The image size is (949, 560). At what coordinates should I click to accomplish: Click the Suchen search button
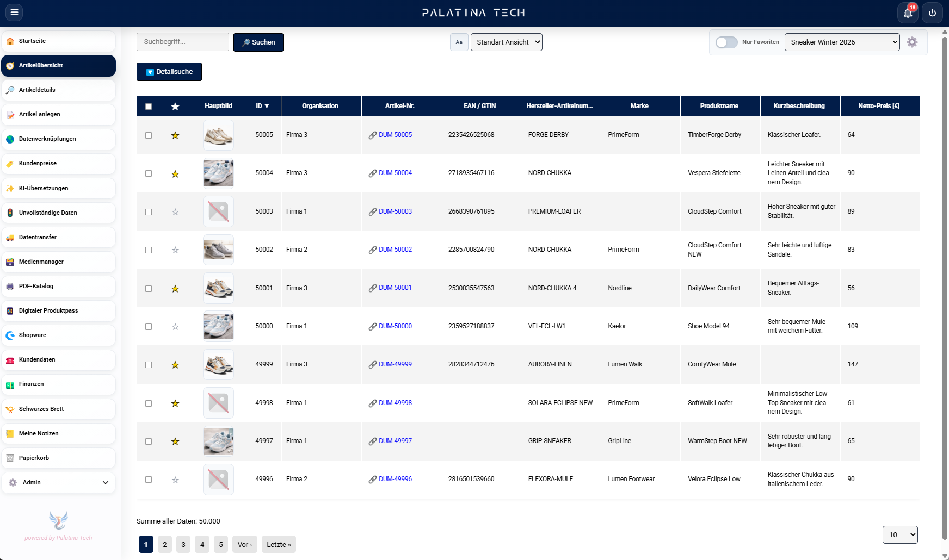coord(258,42)
